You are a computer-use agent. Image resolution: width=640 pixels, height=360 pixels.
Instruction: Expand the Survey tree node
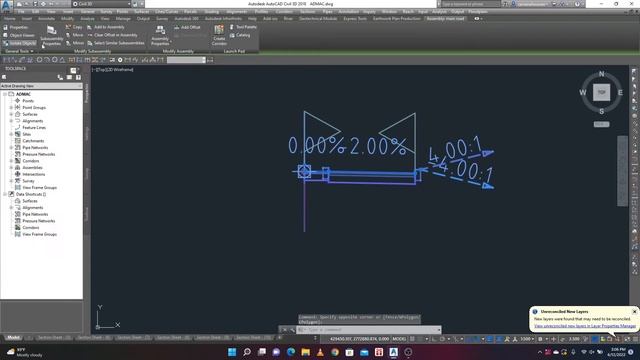pos(11,181)
